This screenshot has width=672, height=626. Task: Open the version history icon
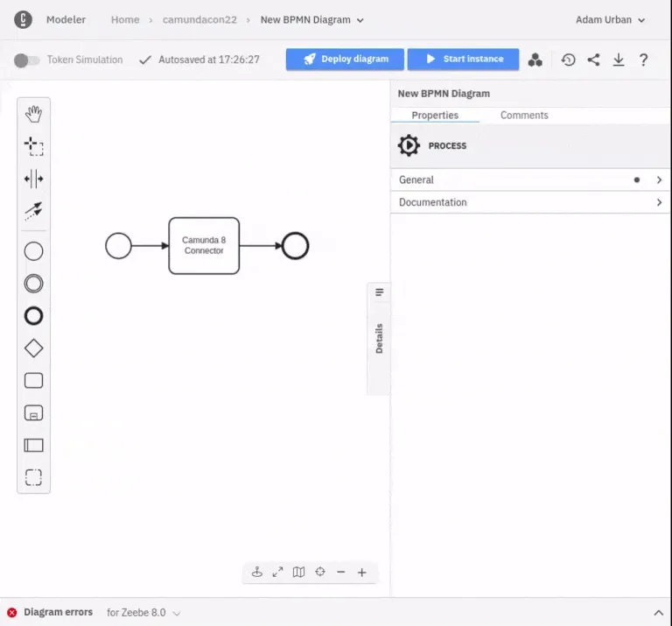(x=569, y=60)
